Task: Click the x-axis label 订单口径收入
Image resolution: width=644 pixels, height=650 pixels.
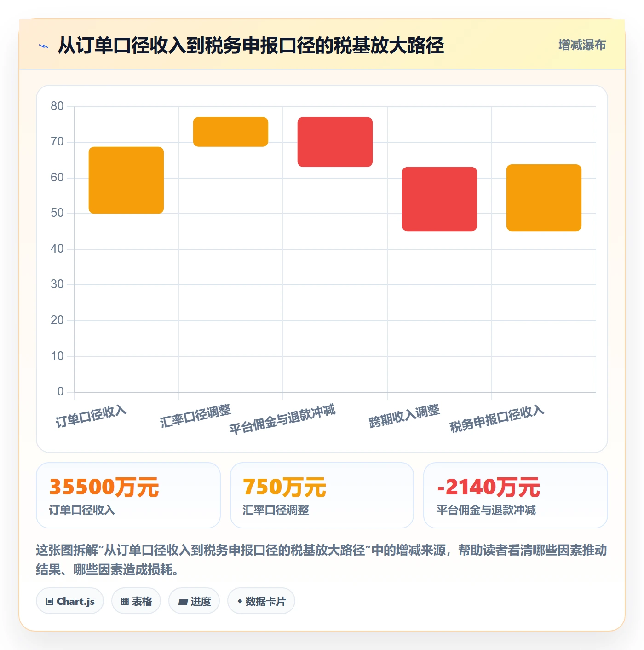Action: point(91,416)
